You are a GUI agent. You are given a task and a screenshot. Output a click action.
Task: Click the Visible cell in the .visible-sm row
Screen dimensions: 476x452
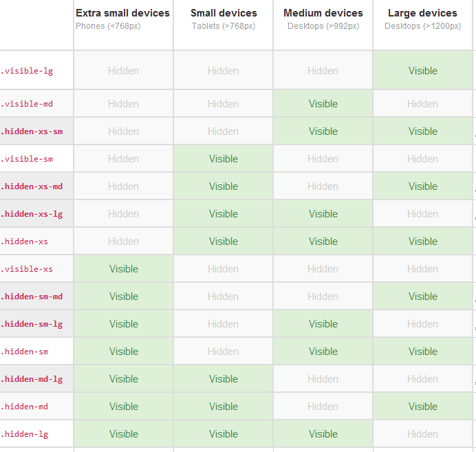tap(223, 159)
